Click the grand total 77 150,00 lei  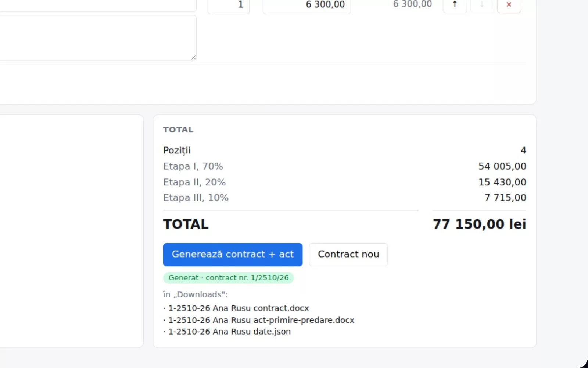[x=479, y=224]
